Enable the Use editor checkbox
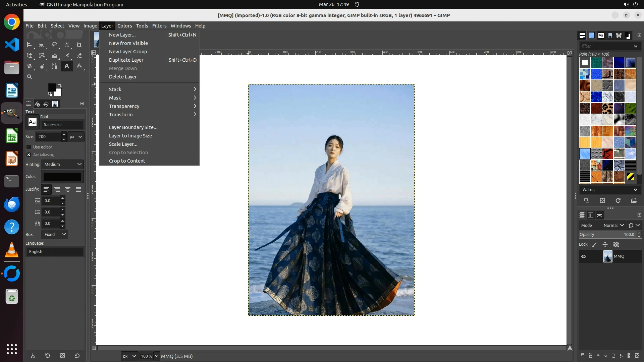This screenshot has height=362, width=644. tap(29, 147)
